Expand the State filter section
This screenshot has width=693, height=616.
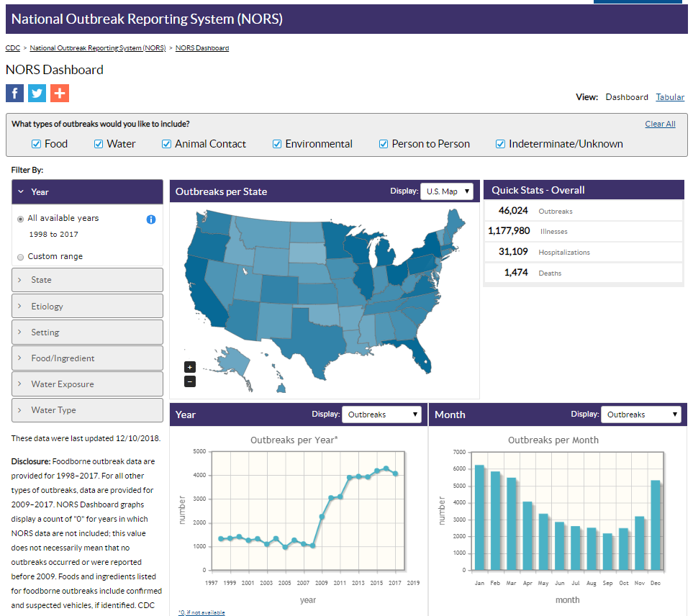(x=86, y=280)
